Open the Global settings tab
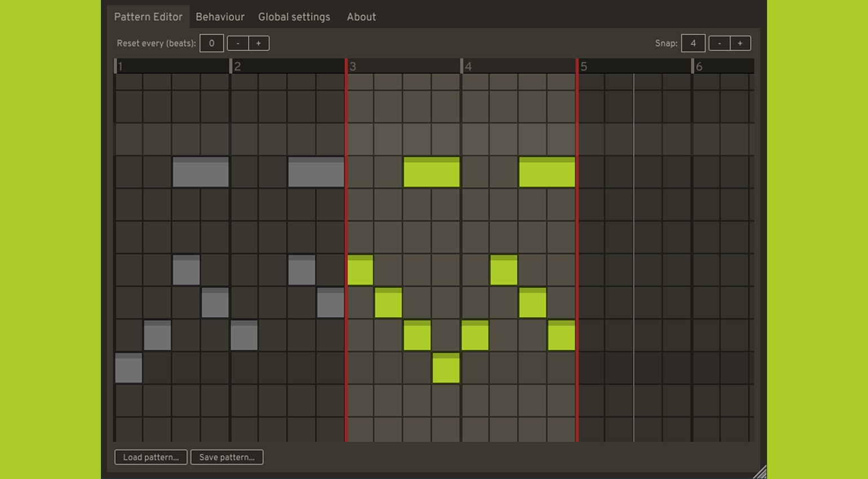 pyautogui.click(x=294, y=17)
